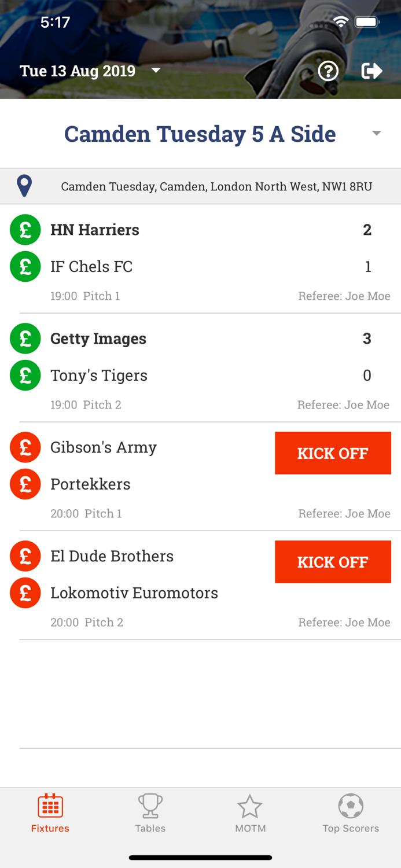This screenshot has height=868, width=401.
Task: Click the location pin next to the venue address
Action: click(x=24, y=186)
